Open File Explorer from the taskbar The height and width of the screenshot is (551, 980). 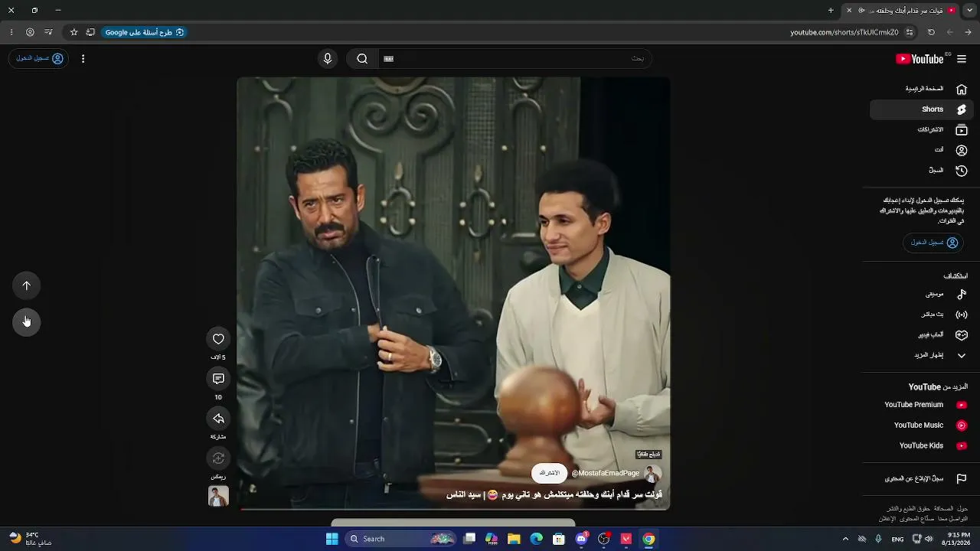(514, 539)
